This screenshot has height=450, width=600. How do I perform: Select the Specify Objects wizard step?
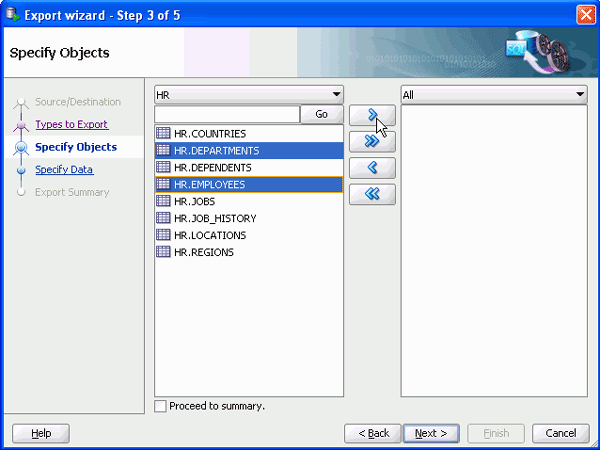[76, 147]
